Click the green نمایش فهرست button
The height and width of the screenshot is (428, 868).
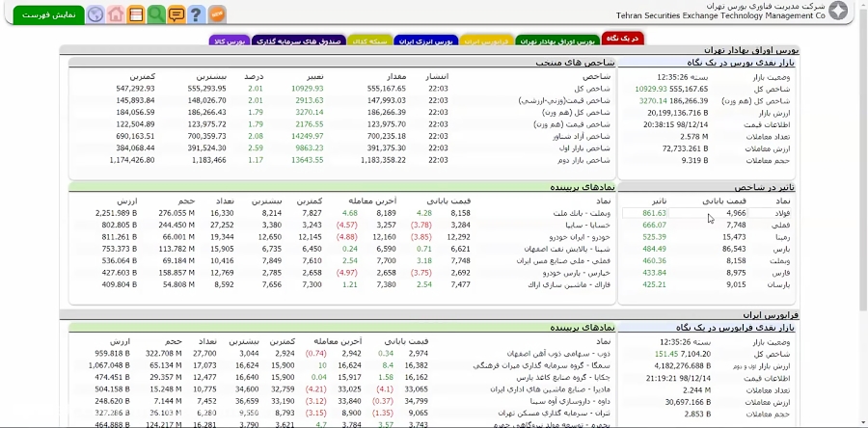[49, 14]
